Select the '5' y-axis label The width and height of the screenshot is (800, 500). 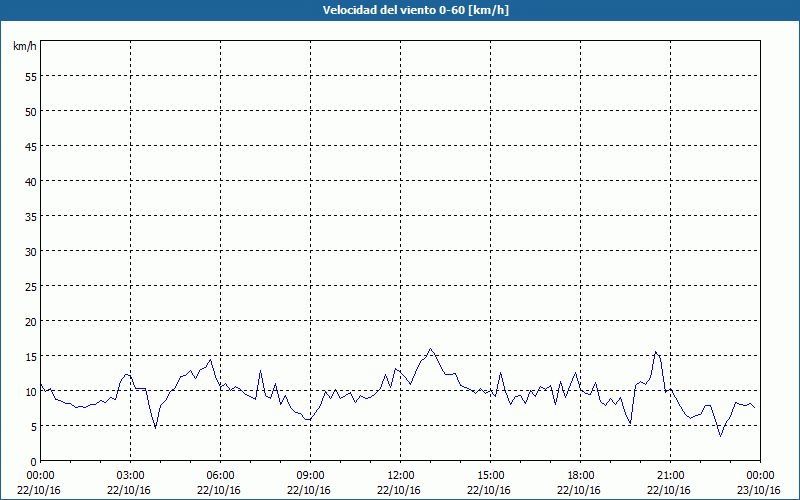pos(34,427)
